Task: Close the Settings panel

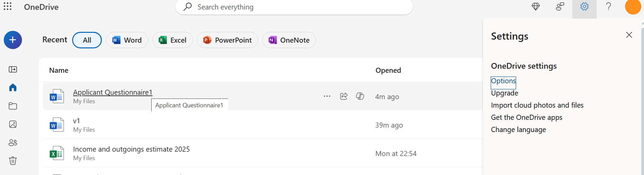Action: coord(629,35)
